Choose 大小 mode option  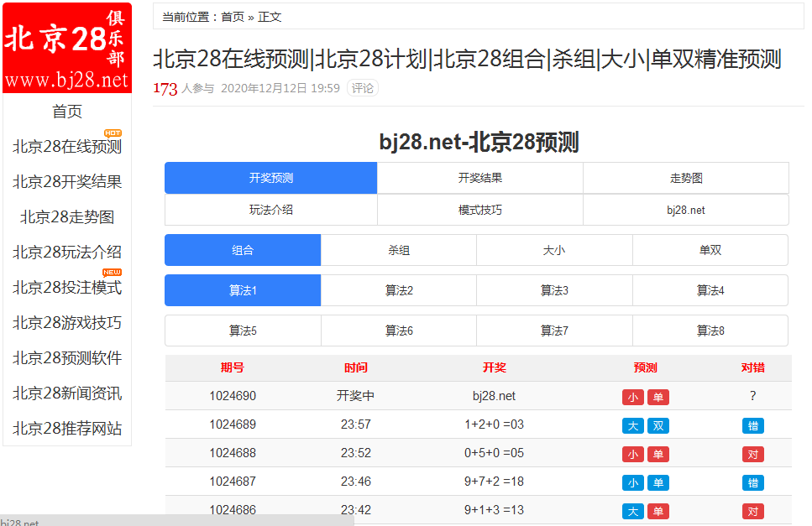point(554,249)
